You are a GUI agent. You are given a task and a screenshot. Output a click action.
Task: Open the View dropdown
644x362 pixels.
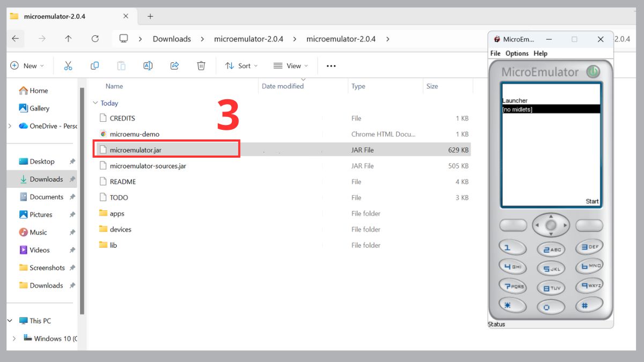(290, 65)
